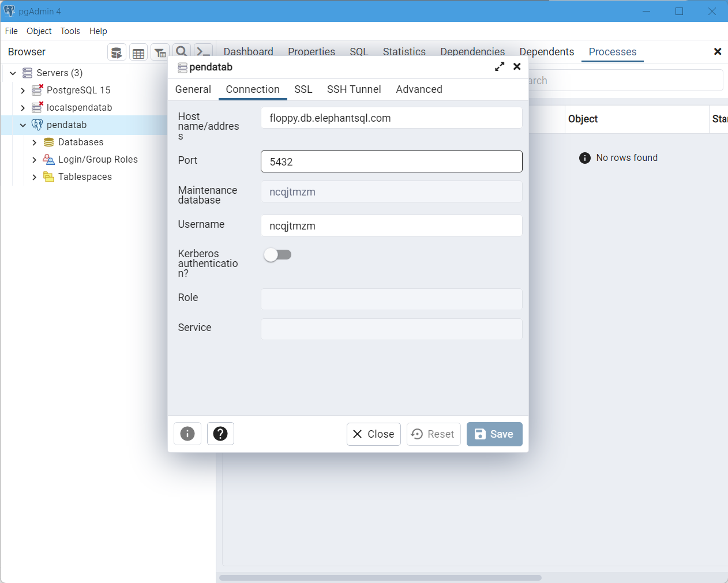The image size is (728, 583).
Task: Click the pgAdmin elephant logo
Action: 9,11
